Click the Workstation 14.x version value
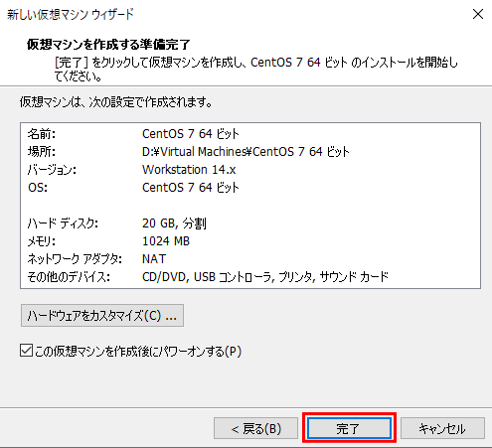This screenshot has width=492, height=448. click(x=189, y=170)
